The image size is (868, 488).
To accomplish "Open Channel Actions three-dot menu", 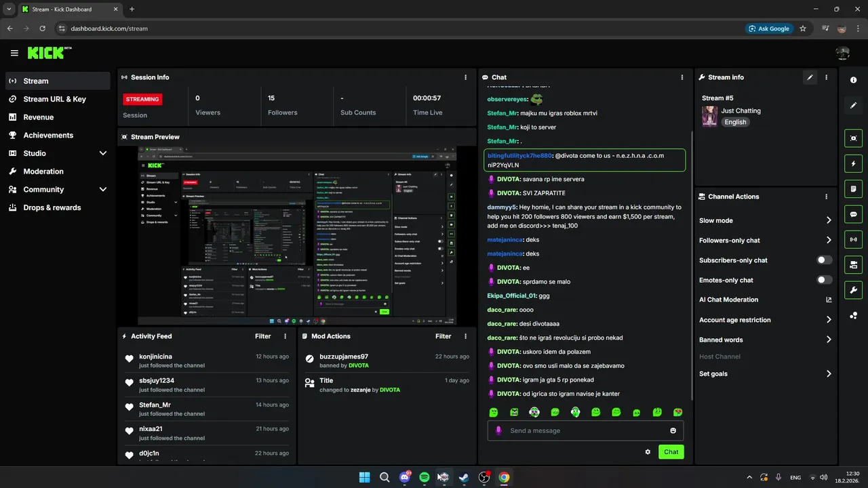I will tap(826, 197).
